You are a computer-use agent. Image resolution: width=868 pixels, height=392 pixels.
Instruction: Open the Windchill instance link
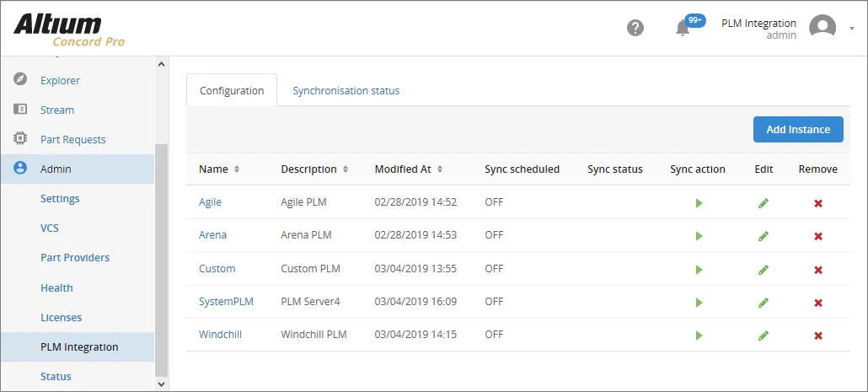click(220, 335)
